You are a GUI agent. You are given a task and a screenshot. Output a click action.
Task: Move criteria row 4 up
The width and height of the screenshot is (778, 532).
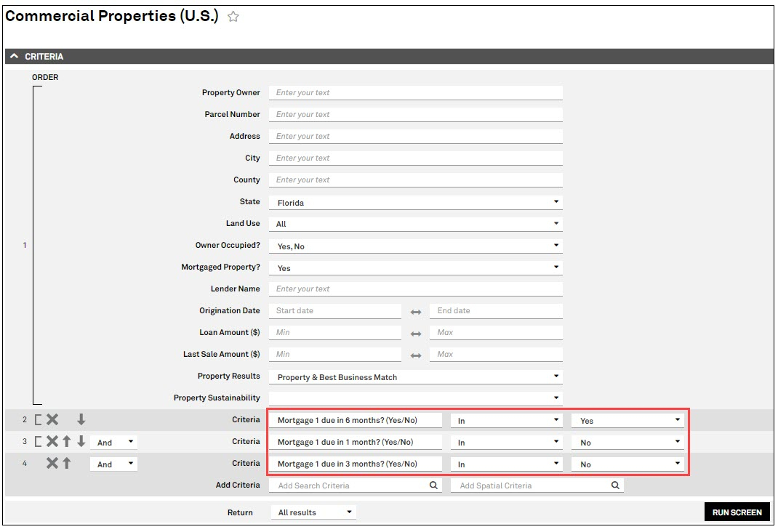coord(66,463)
